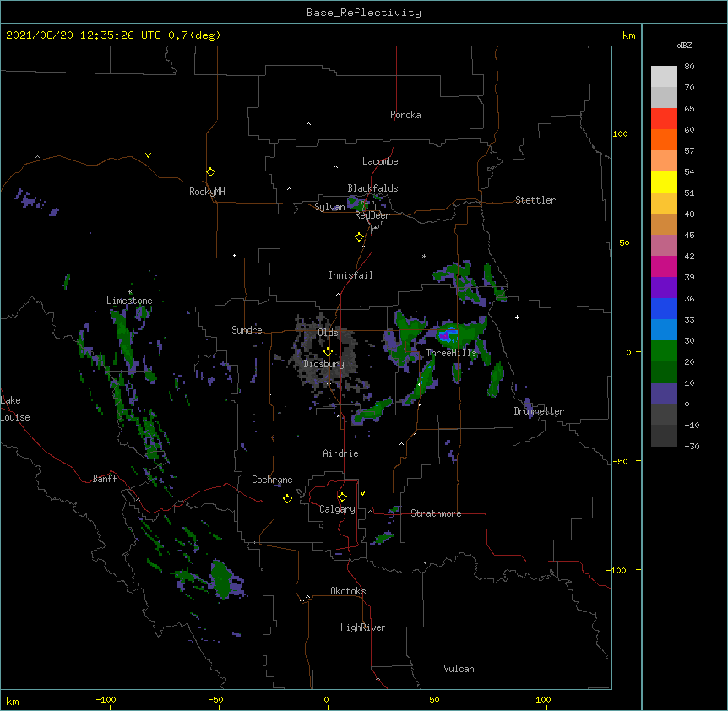Viewport: 728px width, 711px height.
Task: Select the Calgary city label
Action: tap(337, 509)
